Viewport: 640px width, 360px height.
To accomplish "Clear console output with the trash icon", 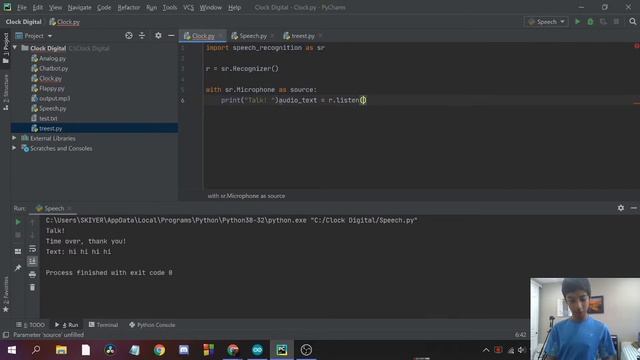I will click(32, 287).
